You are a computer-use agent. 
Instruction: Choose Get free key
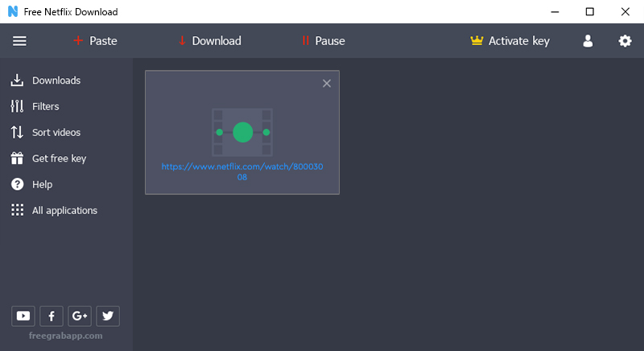pos(48,159)
